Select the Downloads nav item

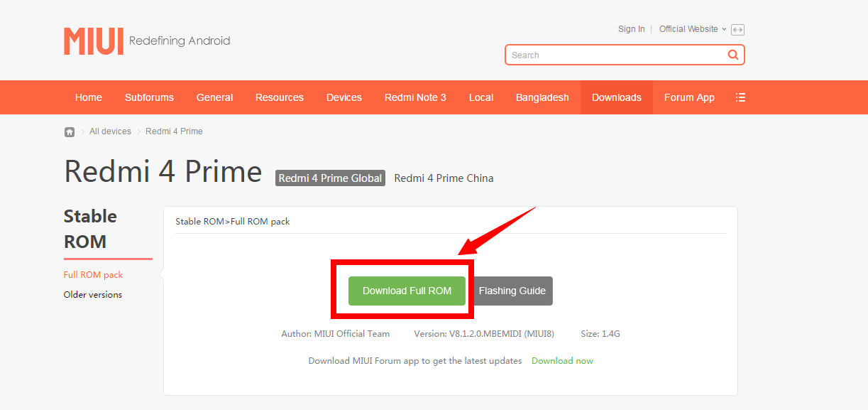point(617,97)
